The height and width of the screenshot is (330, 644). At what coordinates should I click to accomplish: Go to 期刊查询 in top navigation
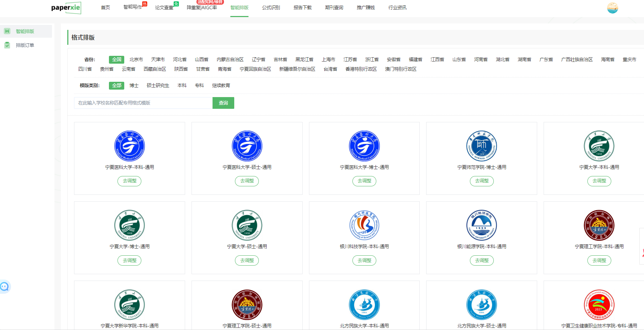tap(334, 7)
